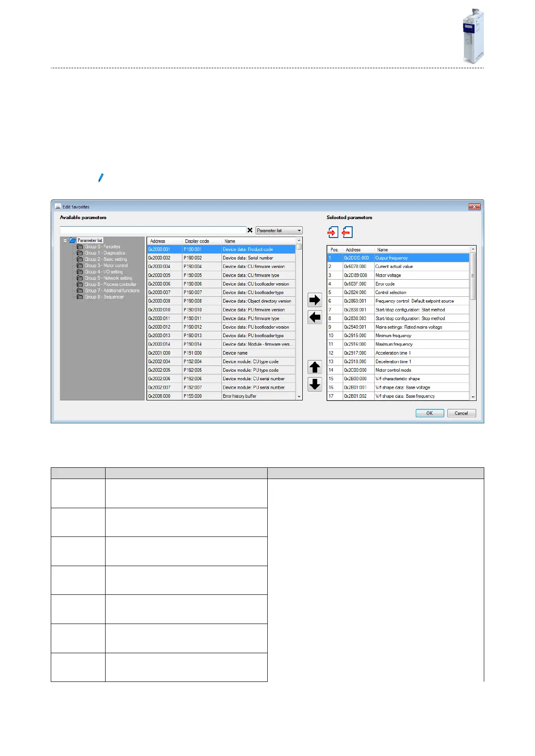Click the selected parameters list scrollbar thumb
The height and width of the screenshot is (756, 535).
[473, 276]
